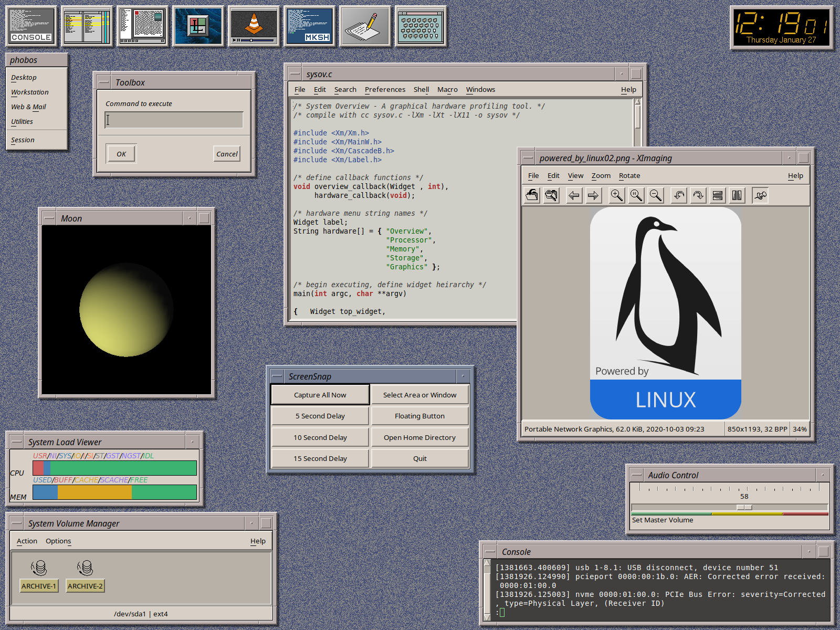840x630 pixels.
Task: Open Macro menu in sysov.c editor
Action: coord(447,90)
